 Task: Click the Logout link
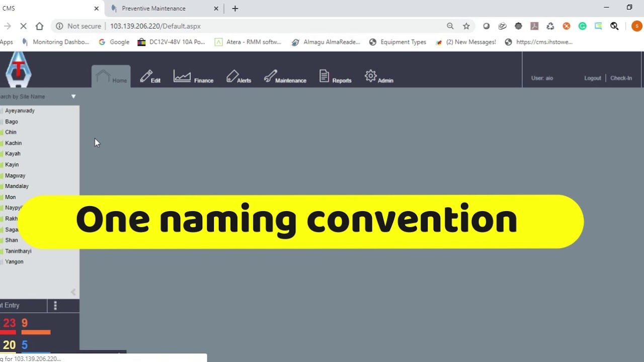tap(593, 78)
